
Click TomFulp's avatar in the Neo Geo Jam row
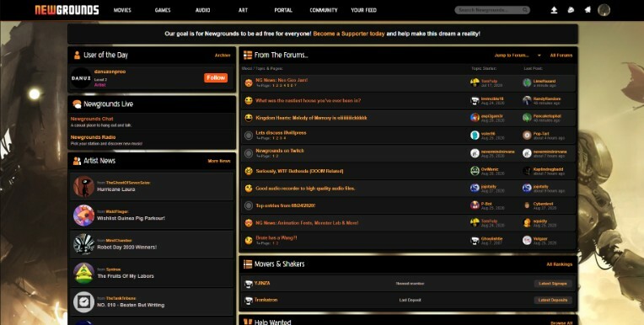(475, 83)
